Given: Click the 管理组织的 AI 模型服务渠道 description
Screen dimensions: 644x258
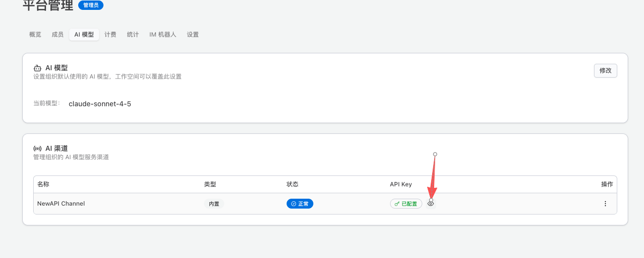Looking at the screenshot, I should 71,157.
